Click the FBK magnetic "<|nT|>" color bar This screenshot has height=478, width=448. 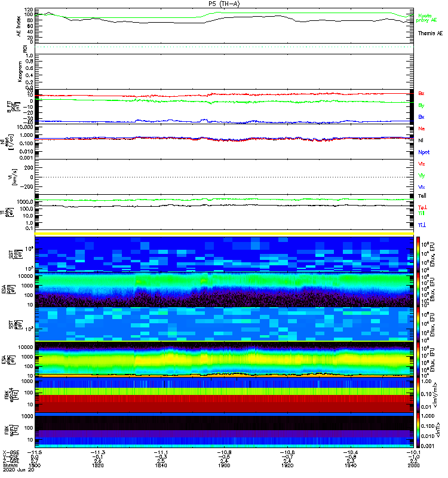click(418, 430)
